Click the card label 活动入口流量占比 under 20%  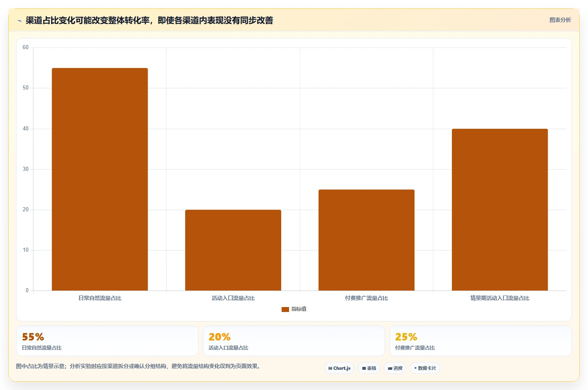tap(228, 348)
